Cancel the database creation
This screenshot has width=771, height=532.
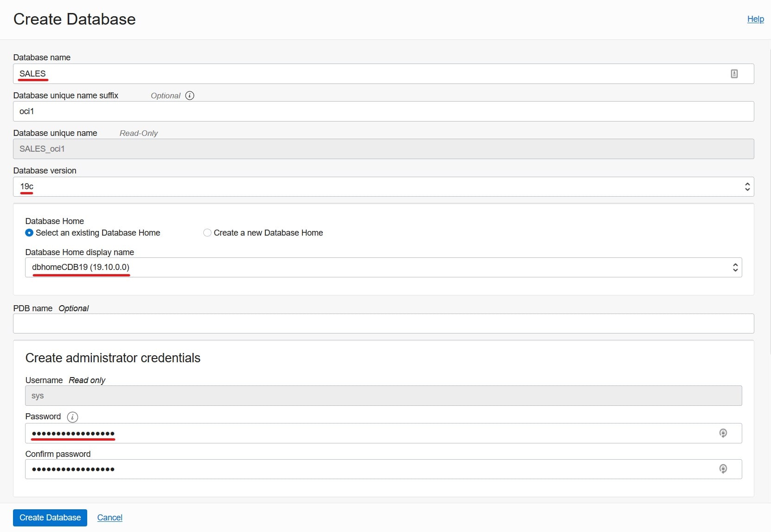point(109,517)
